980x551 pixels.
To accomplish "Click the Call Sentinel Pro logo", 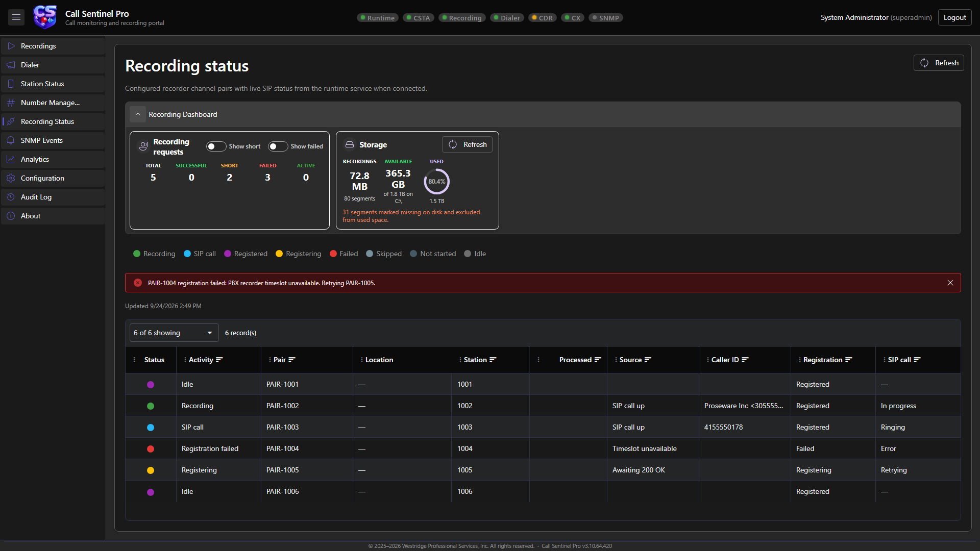I will (45, 17).
